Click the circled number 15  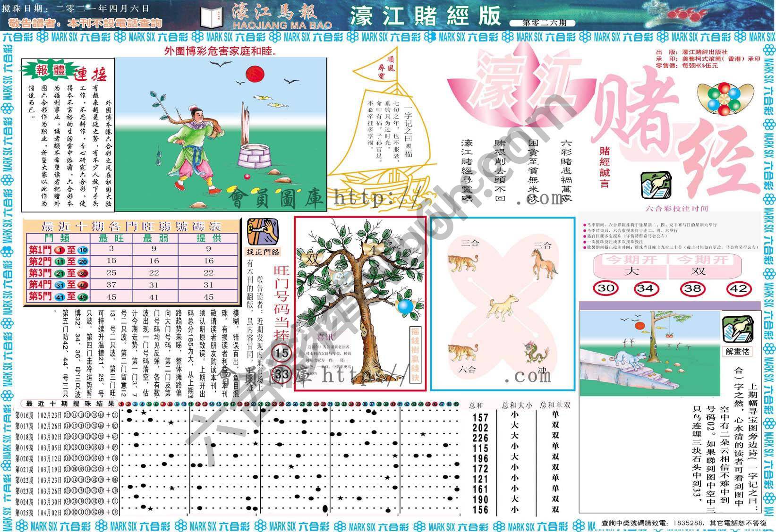[281, 353]
